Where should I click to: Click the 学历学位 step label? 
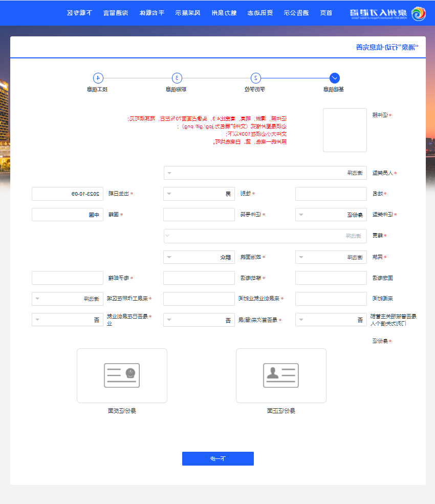coord(255,89)
